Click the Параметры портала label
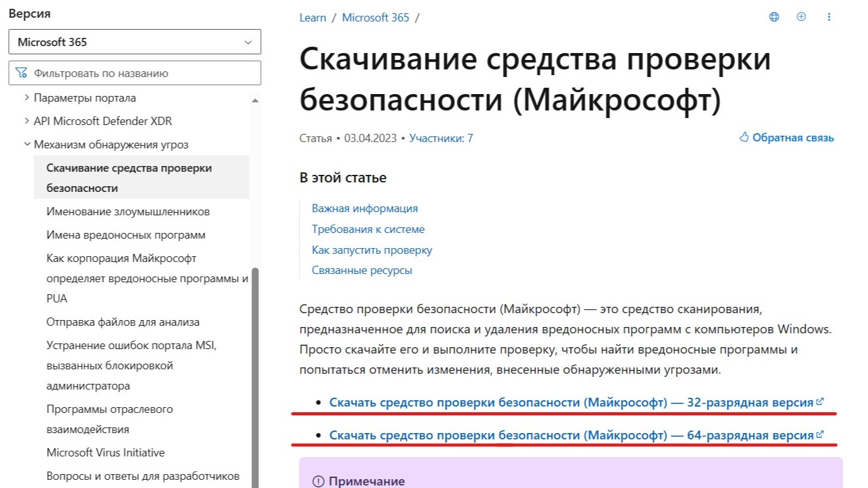The height and width of the screenshot is (488, 868). [85, 98]
